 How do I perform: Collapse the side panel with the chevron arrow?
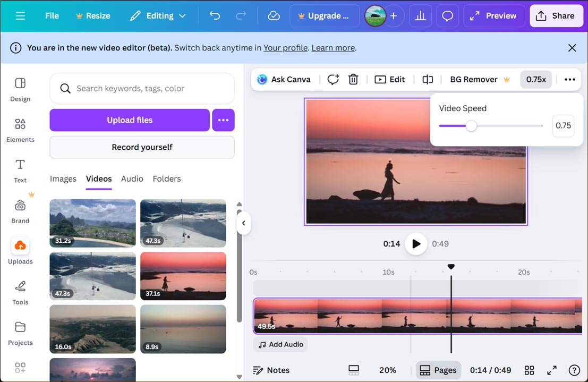[x=243, y=224]
